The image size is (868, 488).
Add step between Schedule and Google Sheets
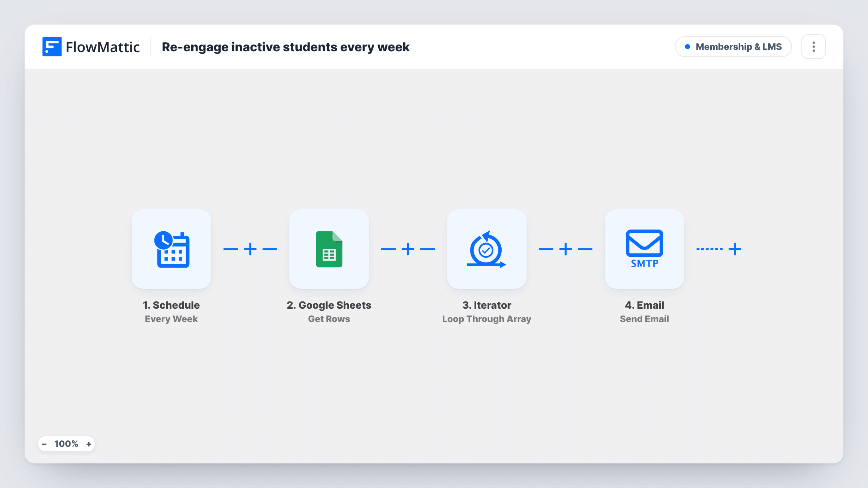click(x=250, y=249)
